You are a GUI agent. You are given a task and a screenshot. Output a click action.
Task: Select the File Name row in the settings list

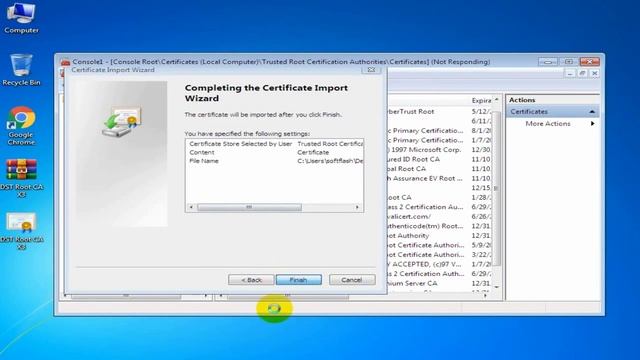[275, 161]
